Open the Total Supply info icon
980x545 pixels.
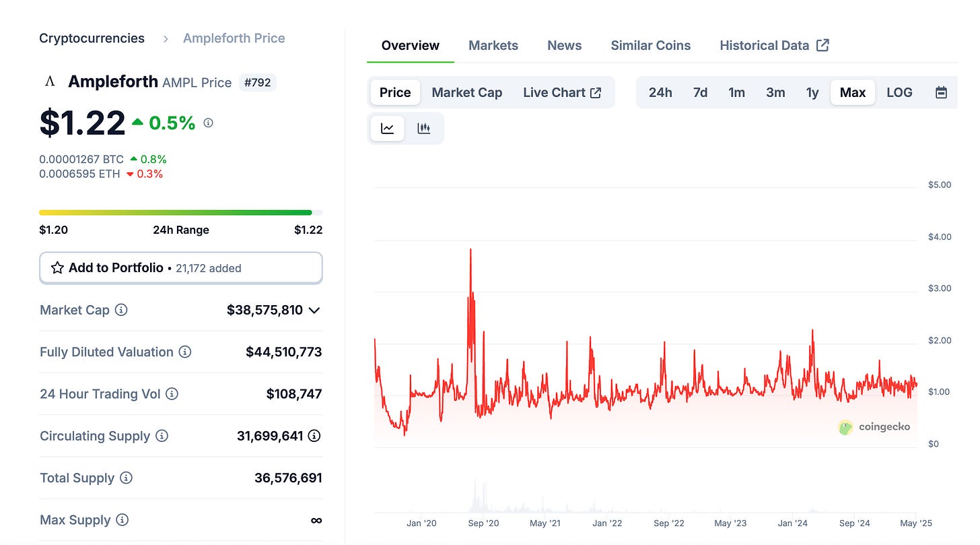click(126, 478)
